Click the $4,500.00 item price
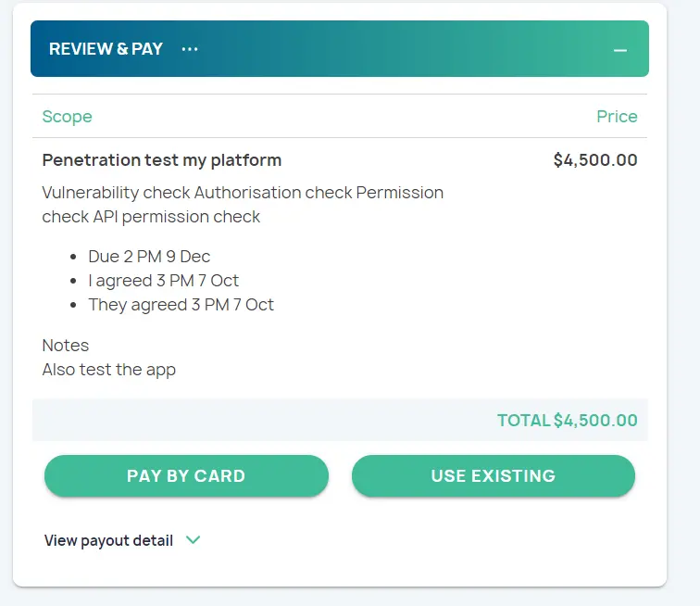This screenshot has width=700, height=606. point(595,160)
